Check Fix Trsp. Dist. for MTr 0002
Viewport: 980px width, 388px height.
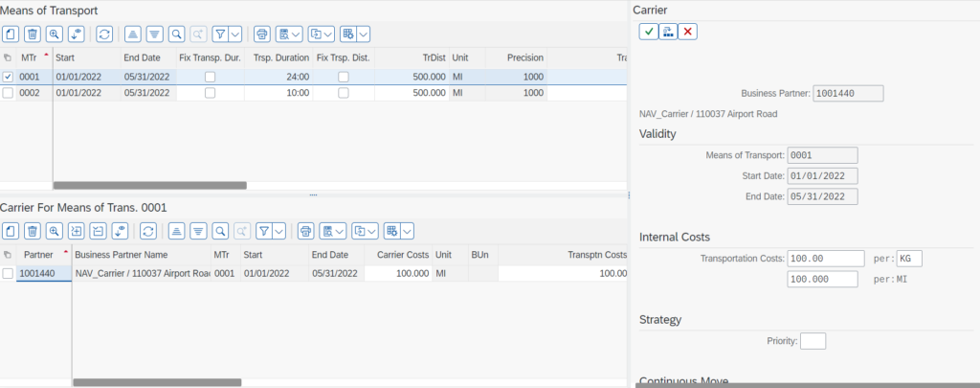[x=343, y=93]
